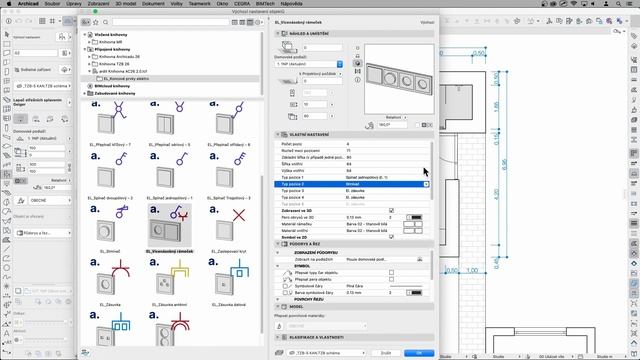Select EL_Spínač jednopólový - 1 object
Screen dimensions: 640x360
[169, 176]
